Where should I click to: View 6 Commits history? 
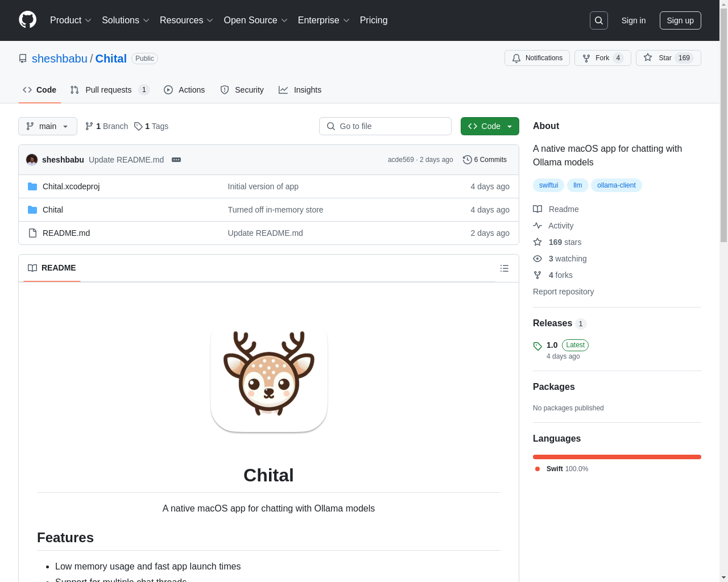pyautogui.click(x=485, y=160)
